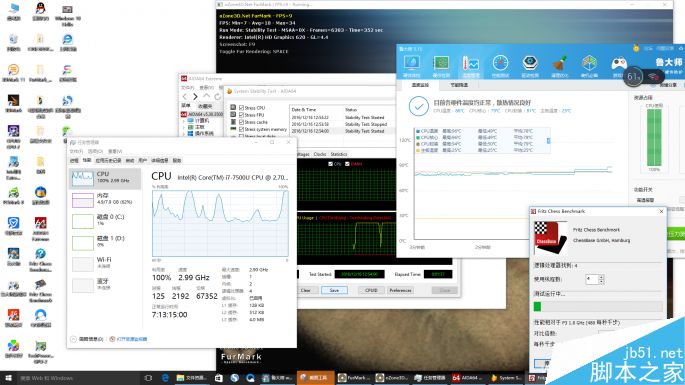
Task: Open the View menu in Task Manager
Action: (115, 151)
